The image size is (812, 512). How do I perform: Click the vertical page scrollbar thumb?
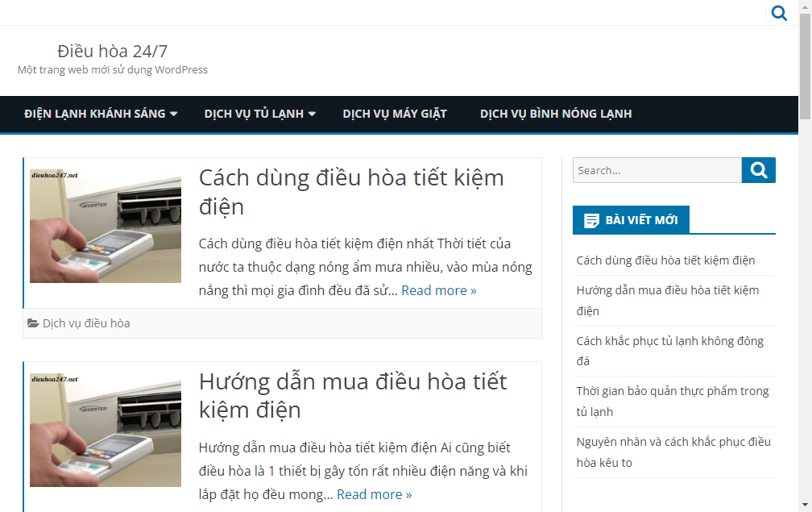click(x=805, y=65)
